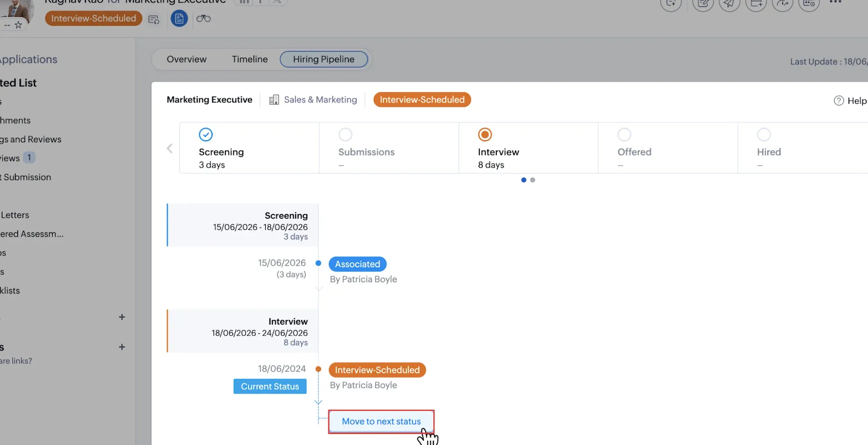Click the calendar schedule clock icon in toolbar
868x445 pixels.
tap(809, 3)
